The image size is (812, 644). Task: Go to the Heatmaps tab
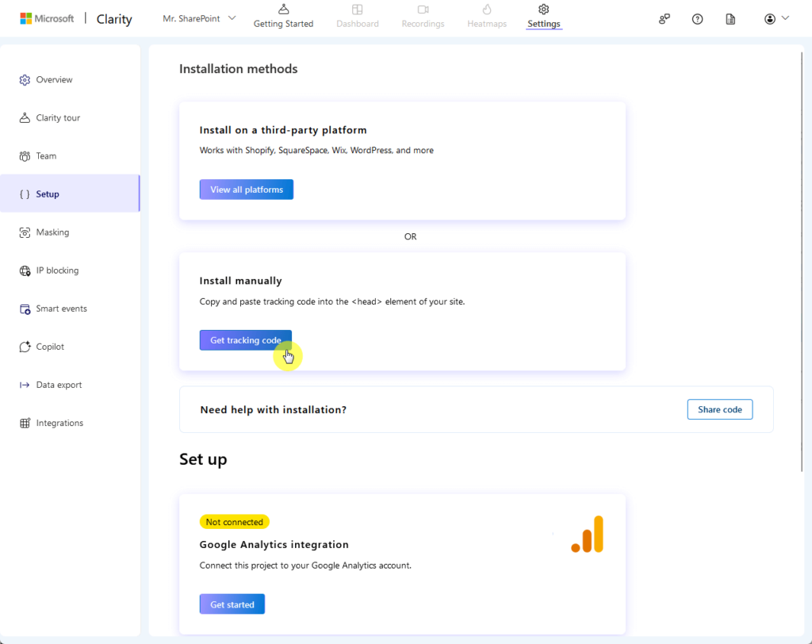[487, 17]
